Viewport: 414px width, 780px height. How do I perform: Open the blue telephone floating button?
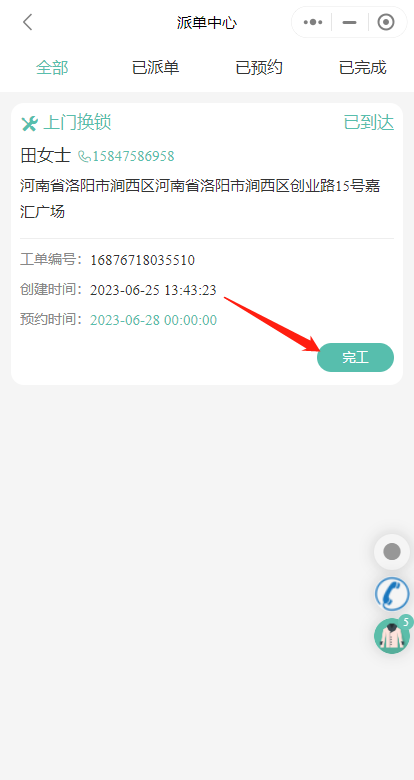(392, 594)
